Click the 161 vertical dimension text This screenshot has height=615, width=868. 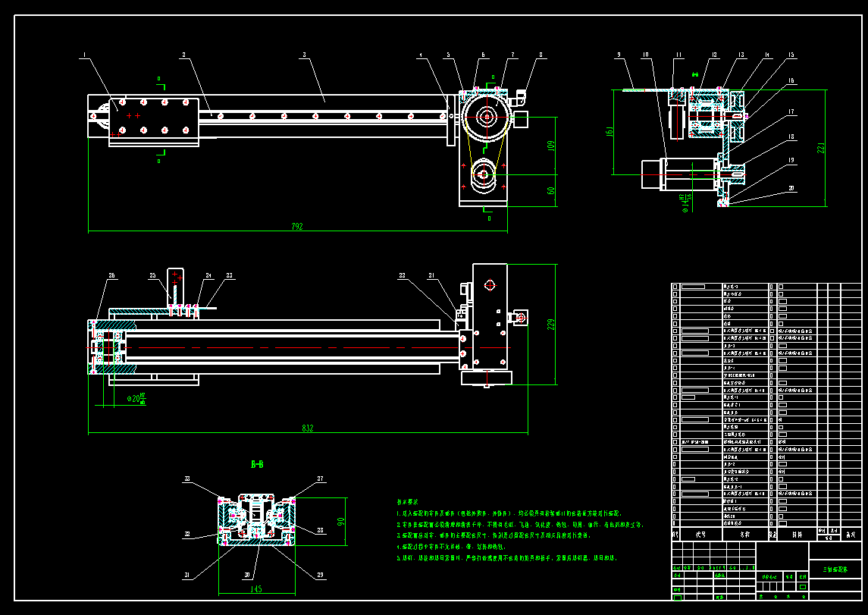coord(610,132)
